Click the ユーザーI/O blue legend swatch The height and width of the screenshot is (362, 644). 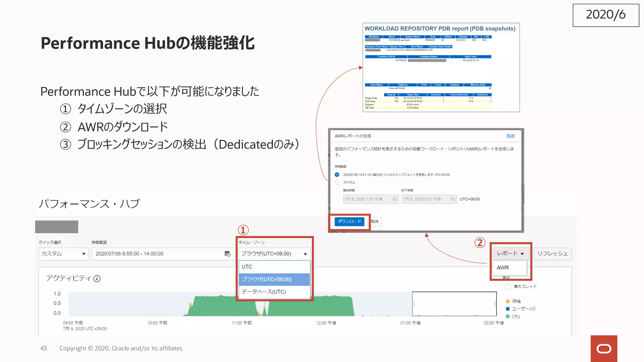point(508,309)
